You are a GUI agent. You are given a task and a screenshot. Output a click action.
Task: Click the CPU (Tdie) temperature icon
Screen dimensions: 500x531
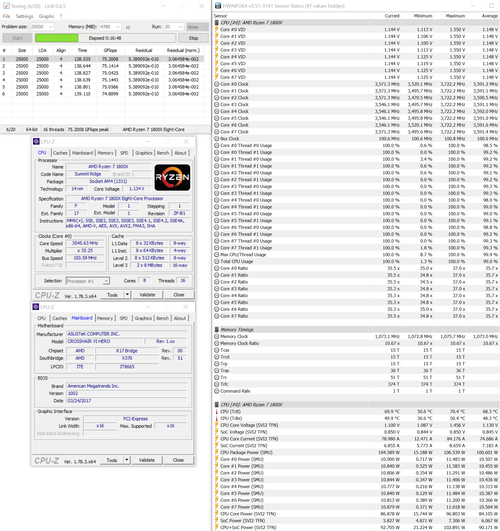pyautogui.click(x=217, y=418)
